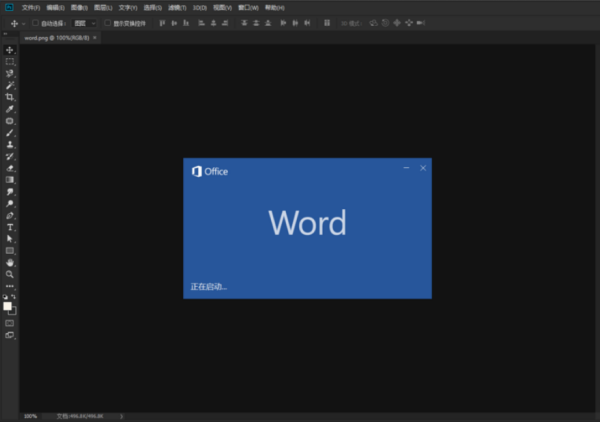Select the Type tool
Screen dimensions: 600x422
10,227
